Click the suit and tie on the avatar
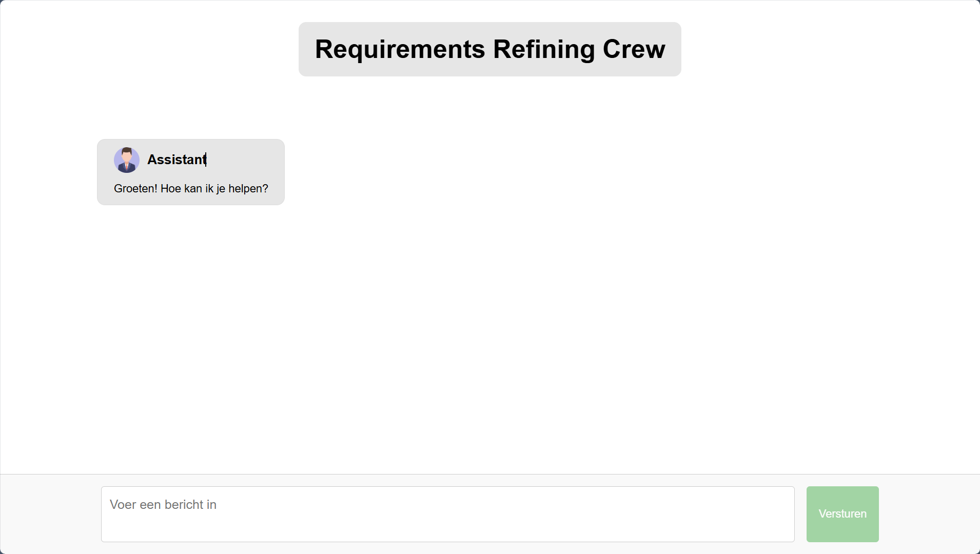 [x=127, y=167]
